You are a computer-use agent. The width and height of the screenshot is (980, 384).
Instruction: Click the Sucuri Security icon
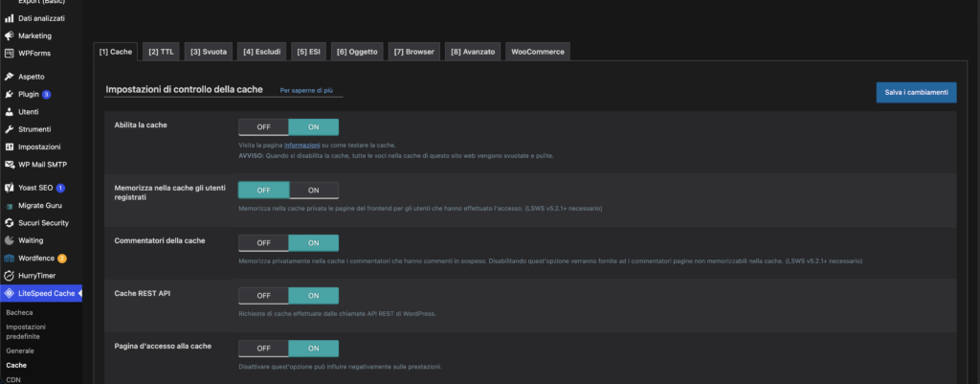tap(9, 223)
